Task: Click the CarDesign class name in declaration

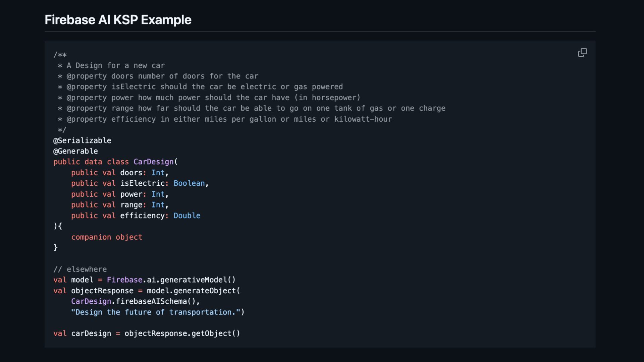Action: click(154, 162)
